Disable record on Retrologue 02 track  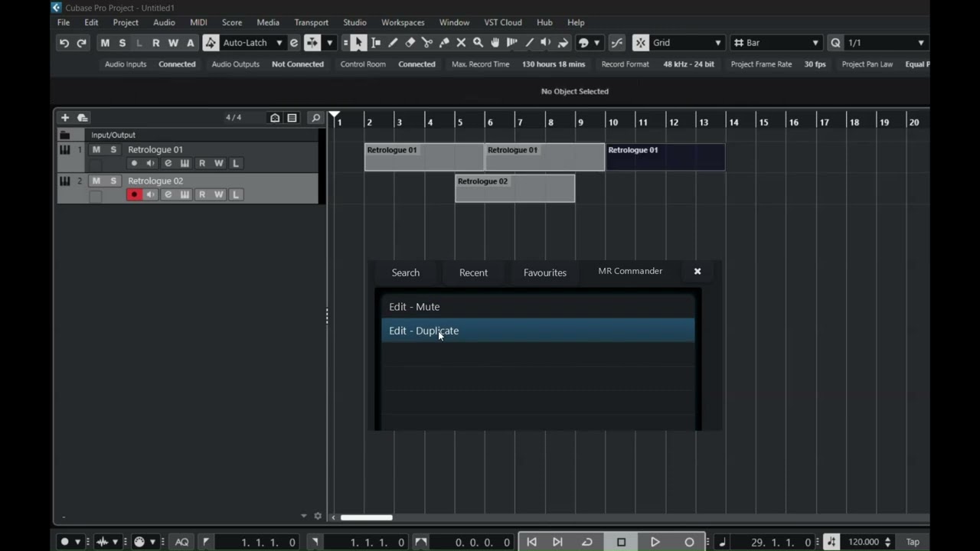coord(134,194)
